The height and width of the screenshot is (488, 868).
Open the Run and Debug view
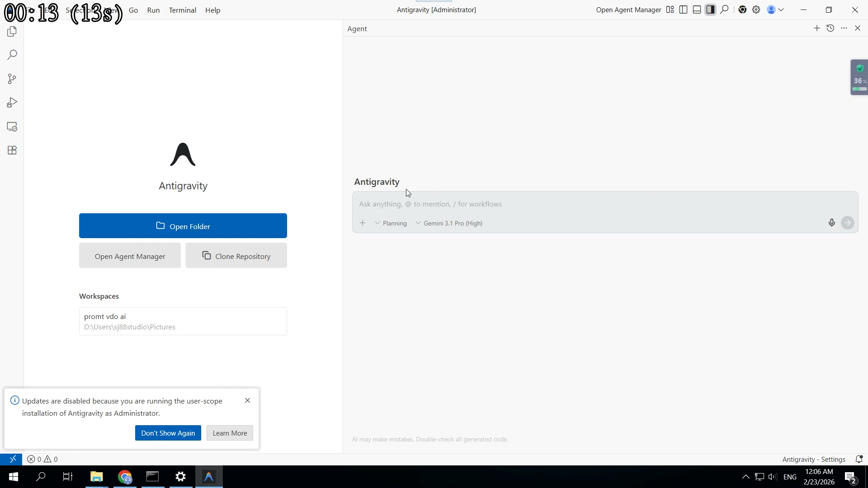tap(12, 103)
